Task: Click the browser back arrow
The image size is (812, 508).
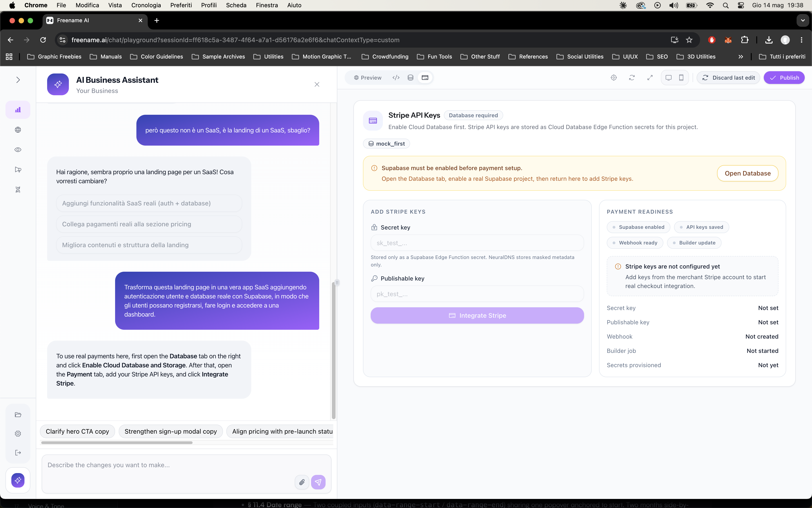Action: point(10,40)
